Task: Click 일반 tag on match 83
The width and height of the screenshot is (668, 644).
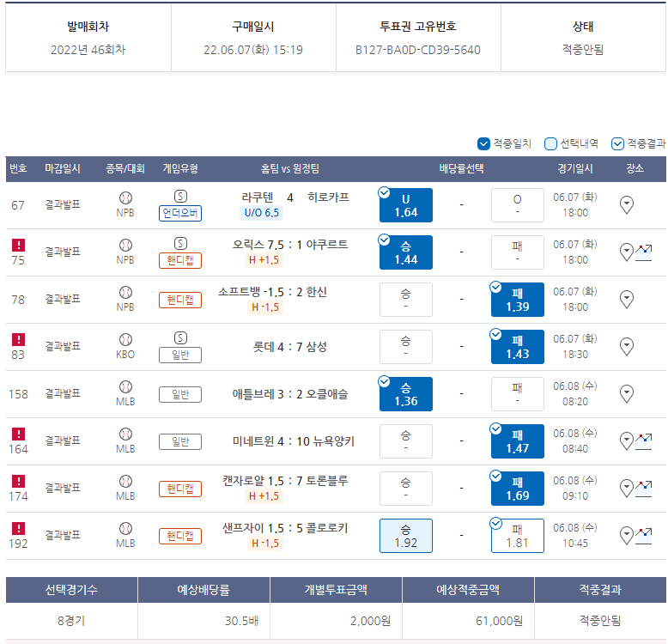Action: click(180, 355)
